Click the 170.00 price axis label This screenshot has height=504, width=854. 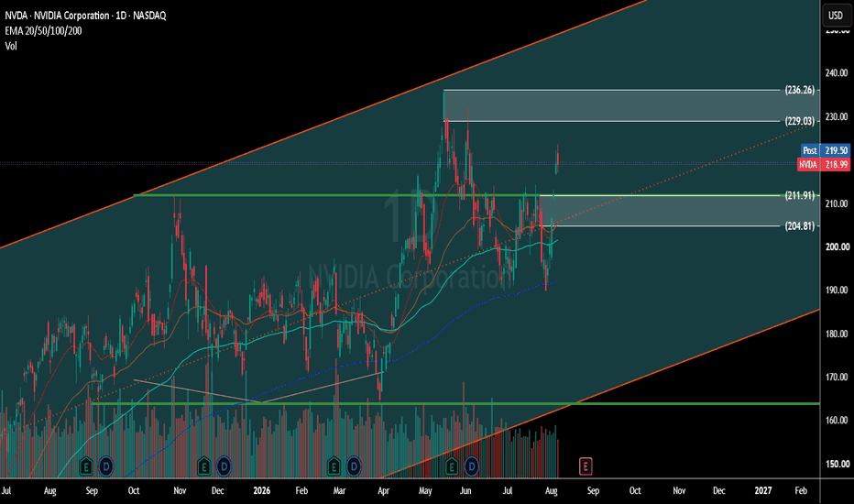(x=837, y=377)
